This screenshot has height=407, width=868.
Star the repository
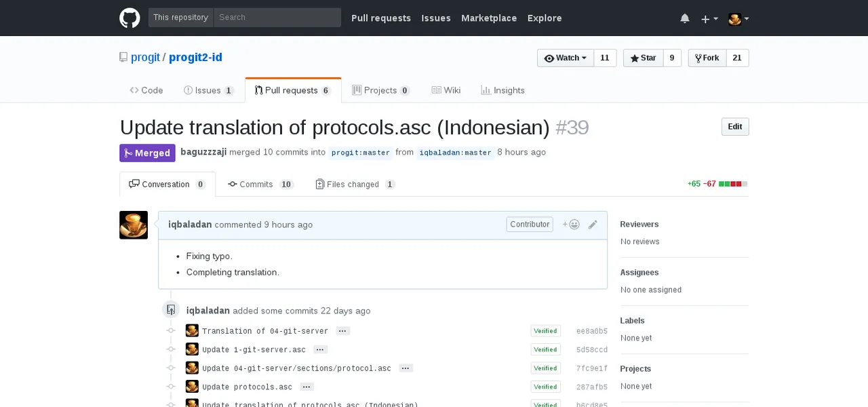(643, 58)
